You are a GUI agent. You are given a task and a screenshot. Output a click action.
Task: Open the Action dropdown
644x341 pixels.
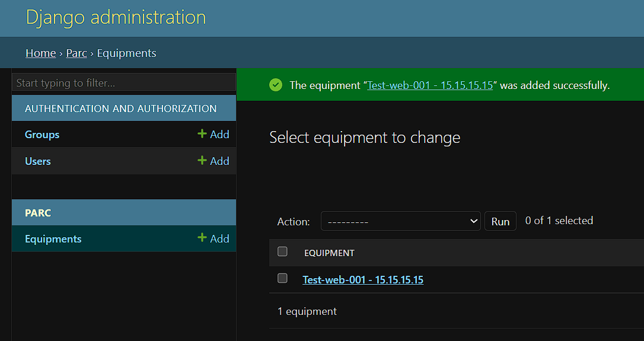click(x=400, y=221)
